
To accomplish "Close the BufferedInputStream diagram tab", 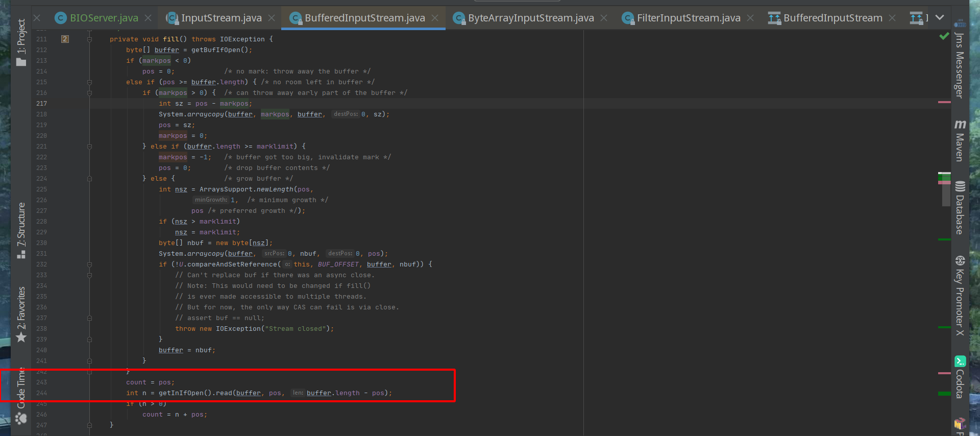I will [x=892, y=18].
